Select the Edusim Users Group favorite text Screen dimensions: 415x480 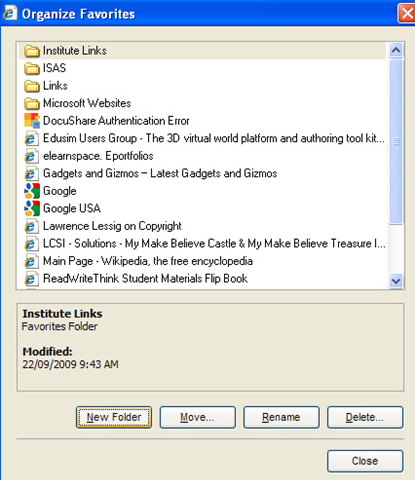point(214,138)
